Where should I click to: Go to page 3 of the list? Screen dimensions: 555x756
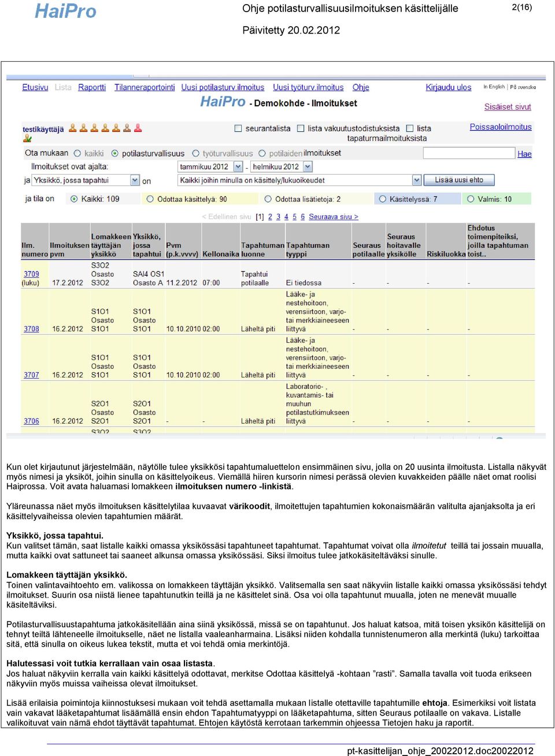click(278, 217)
